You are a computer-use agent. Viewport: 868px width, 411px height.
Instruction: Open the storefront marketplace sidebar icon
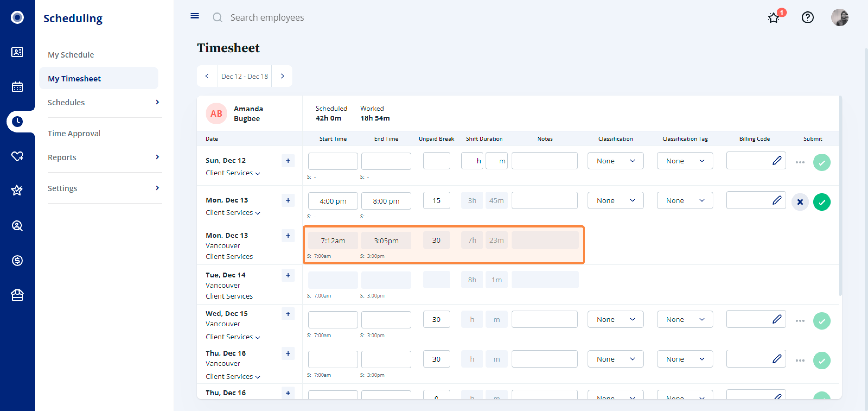tap(17, 295)
